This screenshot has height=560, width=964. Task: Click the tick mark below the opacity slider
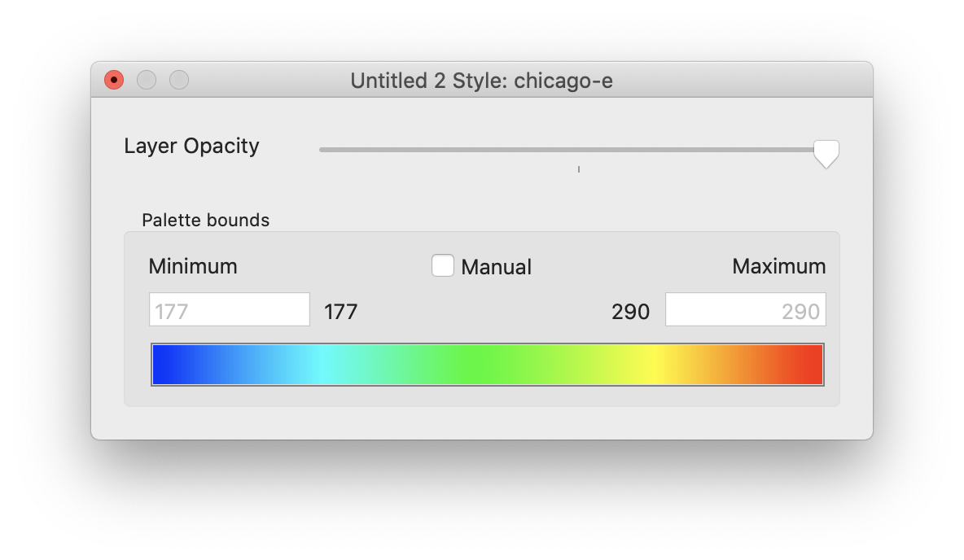click(578, 168)
